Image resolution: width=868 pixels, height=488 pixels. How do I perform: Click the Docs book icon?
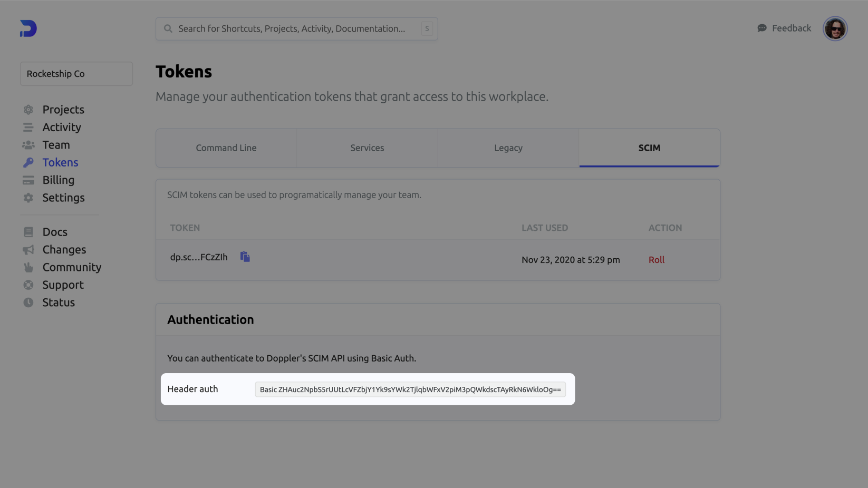coord(28,232)
